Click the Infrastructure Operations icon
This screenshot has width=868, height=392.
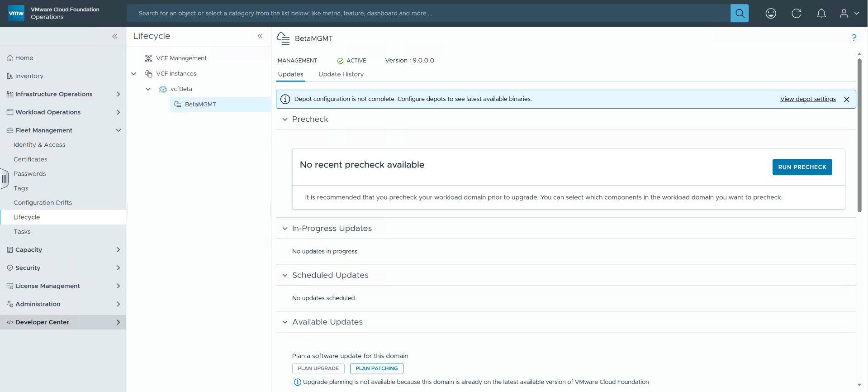(10, 94)
